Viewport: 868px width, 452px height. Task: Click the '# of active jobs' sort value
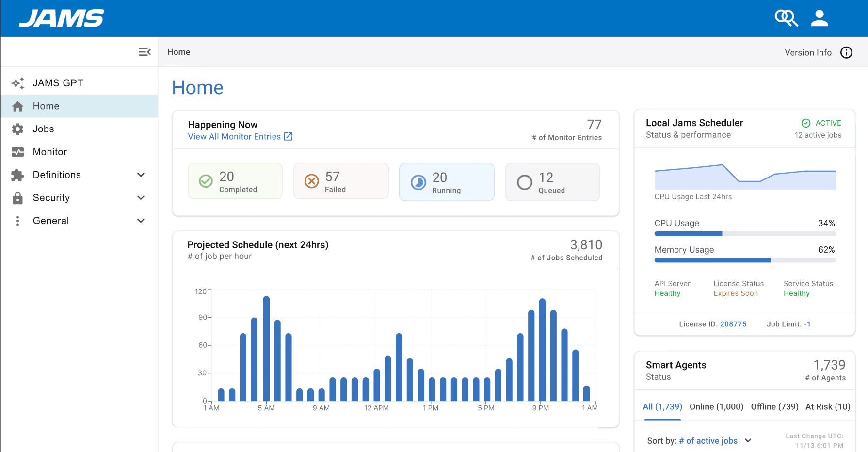tap(708, 441)
